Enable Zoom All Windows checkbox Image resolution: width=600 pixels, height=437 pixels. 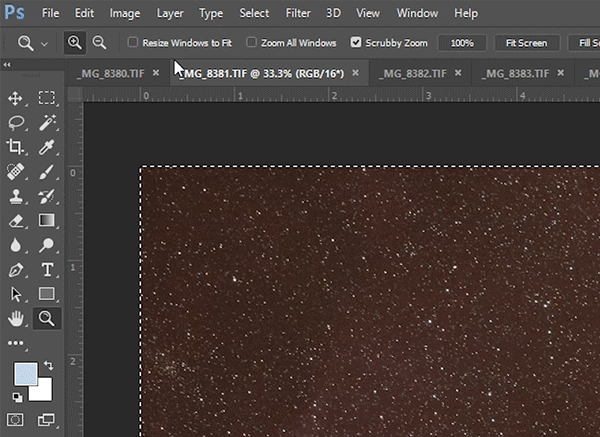coord(251,42)
